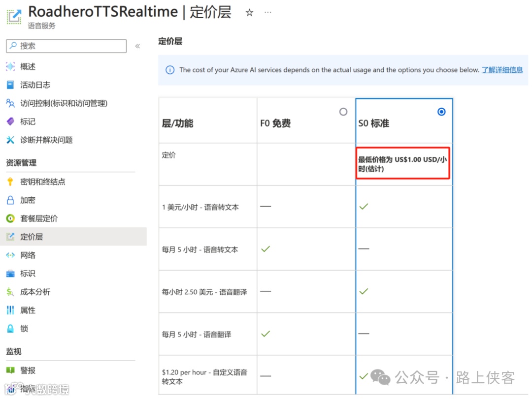Image resolution: width=532 pixels, height=399 pixels.
Task: Click the 成本分析 dollar icon
Action: click(x=10, y=292)
